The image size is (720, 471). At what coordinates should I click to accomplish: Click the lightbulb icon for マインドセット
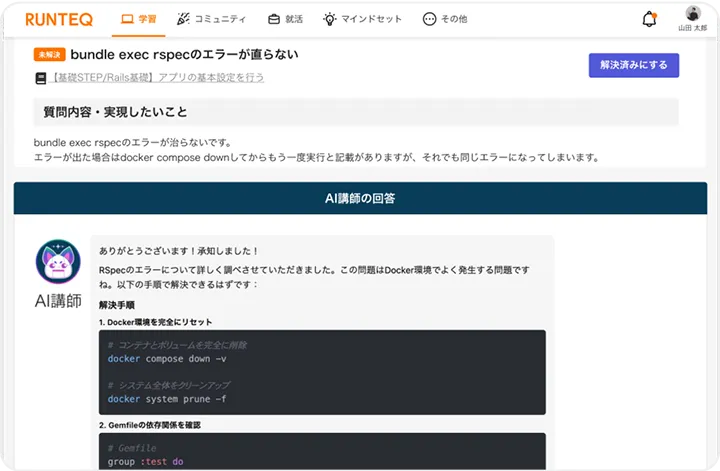(x=329, y=18)
